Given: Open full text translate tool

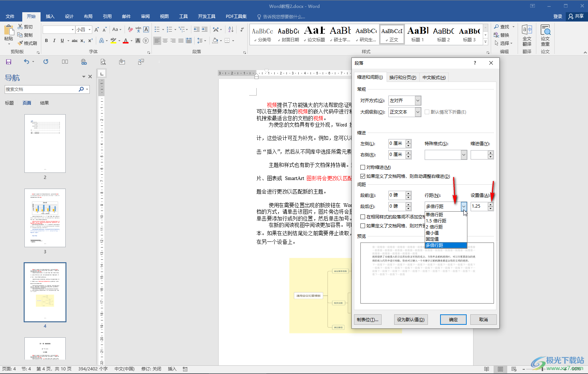Looking at the screenshot, I should click(527, 36).
